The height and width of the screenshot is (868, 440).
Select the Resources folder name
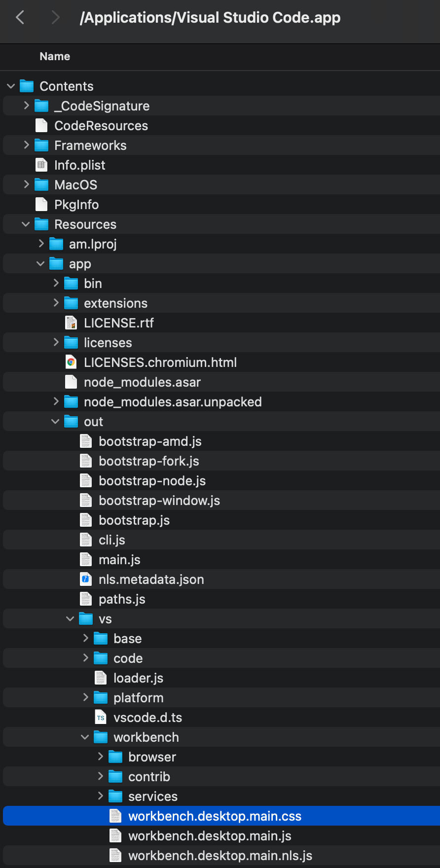point(85,224)
